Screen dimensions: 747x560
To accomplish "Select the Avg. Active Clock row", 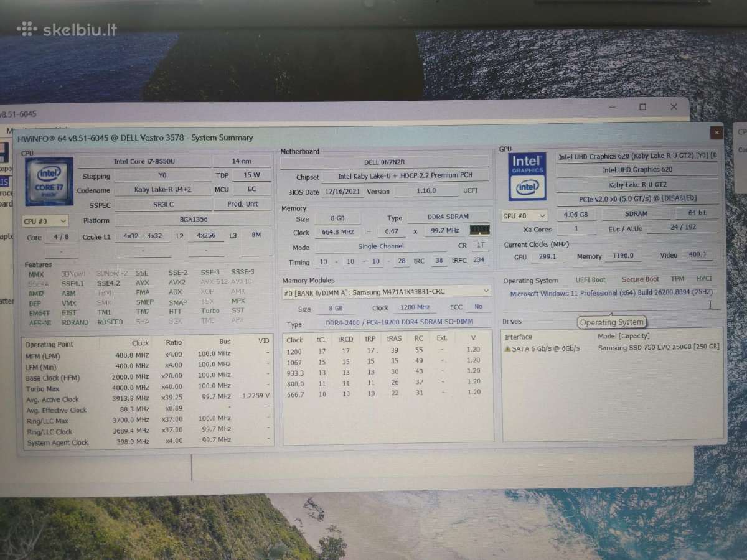I will pyautogui.click(x=148, y=398).
